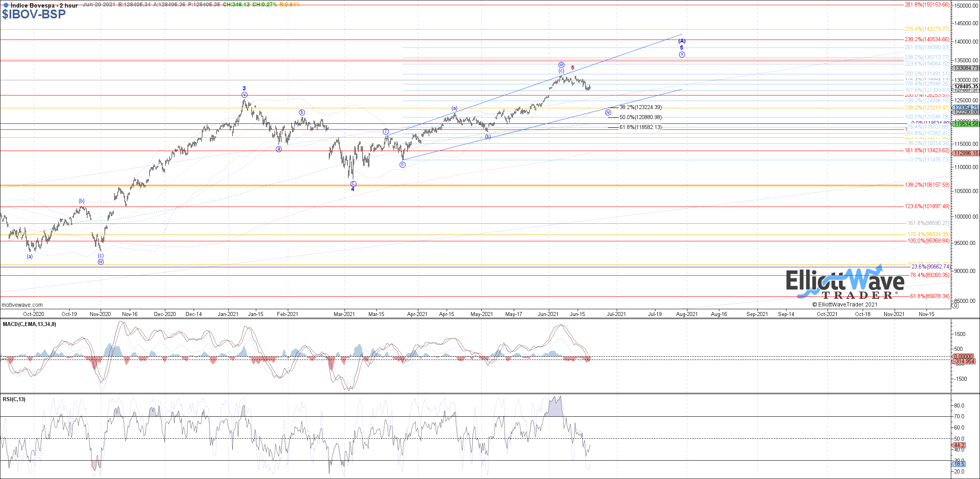The image size is (980, 479).
Task: Click the $IBOV-BSP symbol label
Action: click(34, 14)
